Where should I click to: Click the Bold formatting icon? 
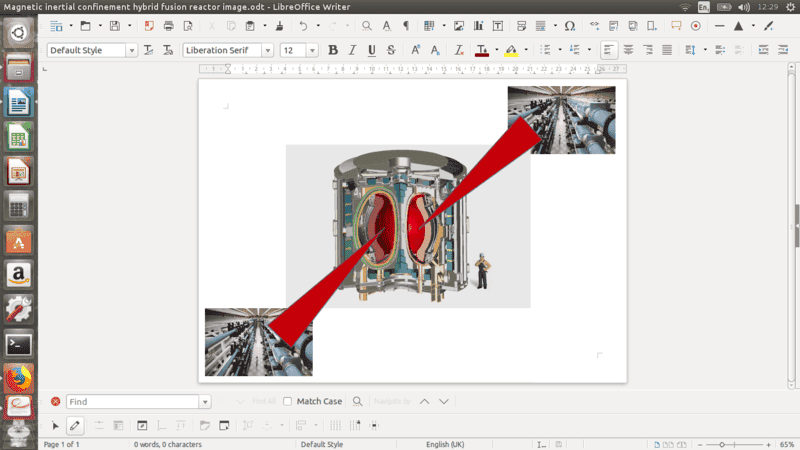point(333,50)
